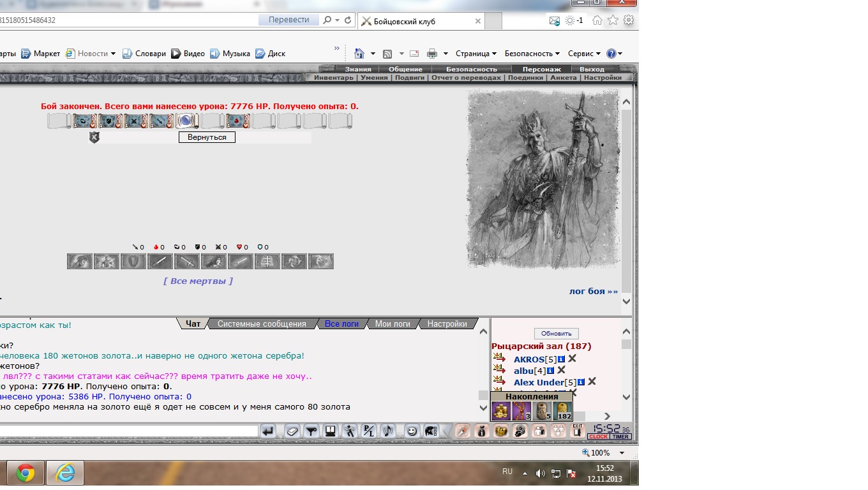Click the silver token savings item with 5
Screen dimensions: 868x490
click(542, 411)
